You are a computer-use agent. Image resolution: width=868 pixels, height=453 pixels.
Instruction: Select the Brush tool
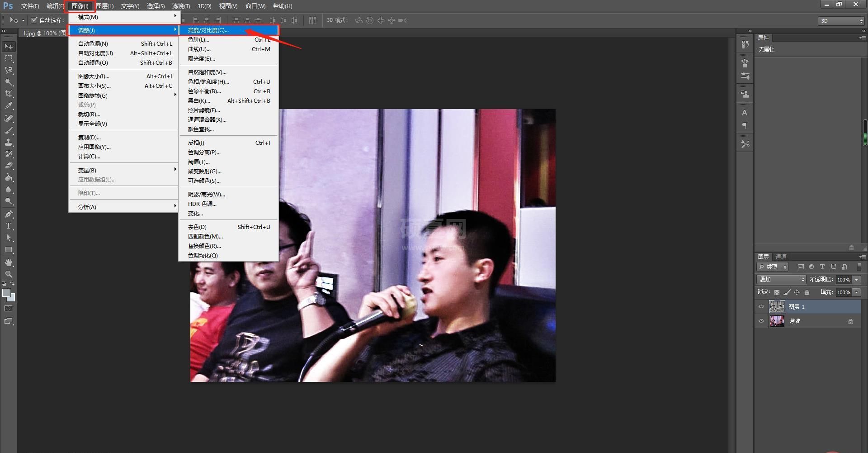[9, 130]
